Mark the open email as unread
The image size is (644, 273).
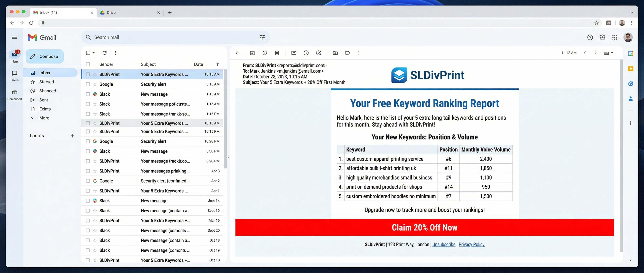[x=294, y=53]
